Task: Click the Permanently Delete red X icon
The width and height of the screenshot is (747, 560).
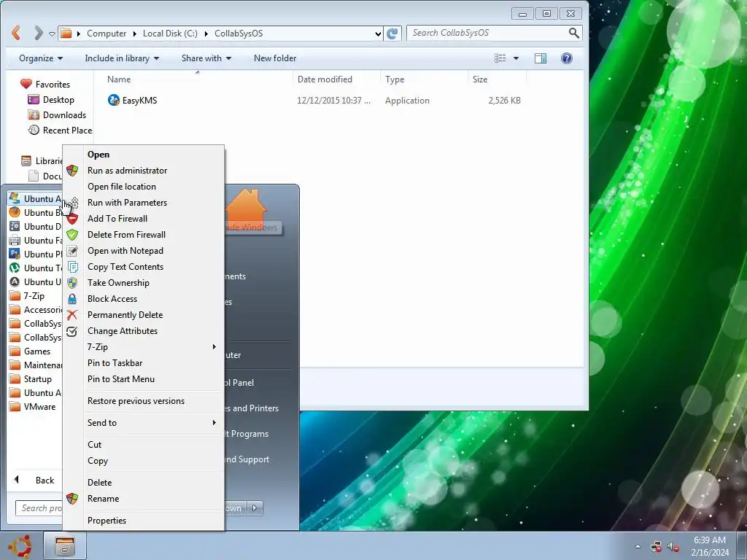Action: pyautogui.click(x=72, y=315)
